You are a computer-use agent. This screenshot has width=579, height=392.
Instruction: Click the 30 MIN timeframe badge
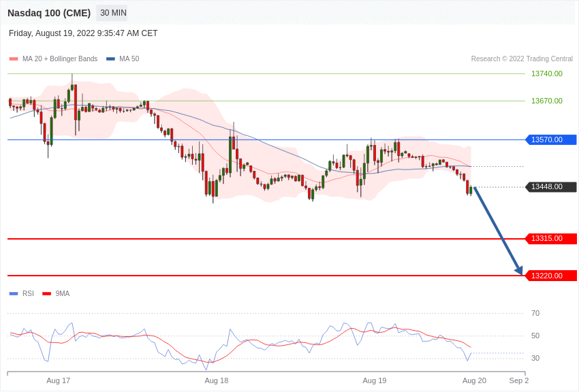tap(113, 13)
